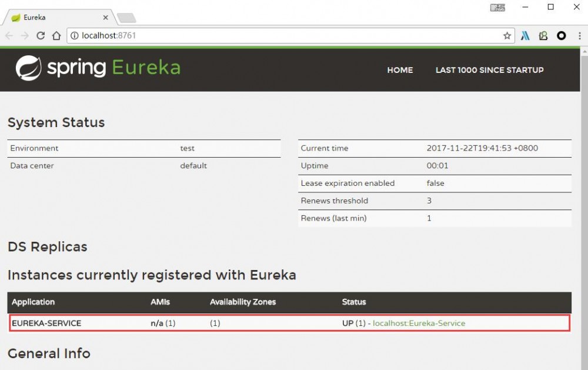This screenshot has height=370, width=588.
Task: Click the lease expiration value false
Action: point(435,183)
